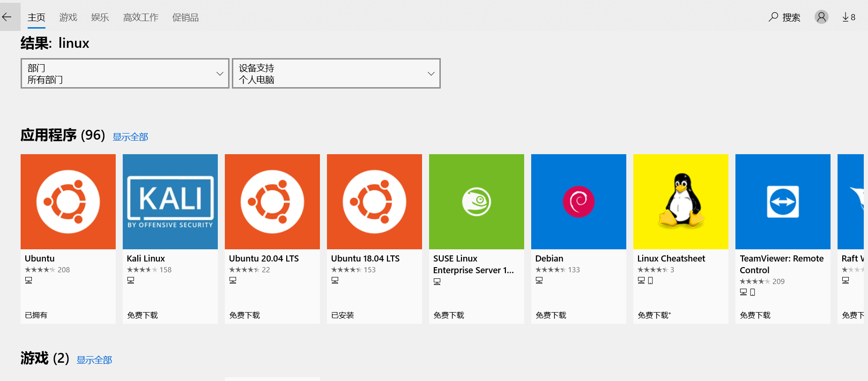Click 免费下载 under Debian

(x=551, y=315)
